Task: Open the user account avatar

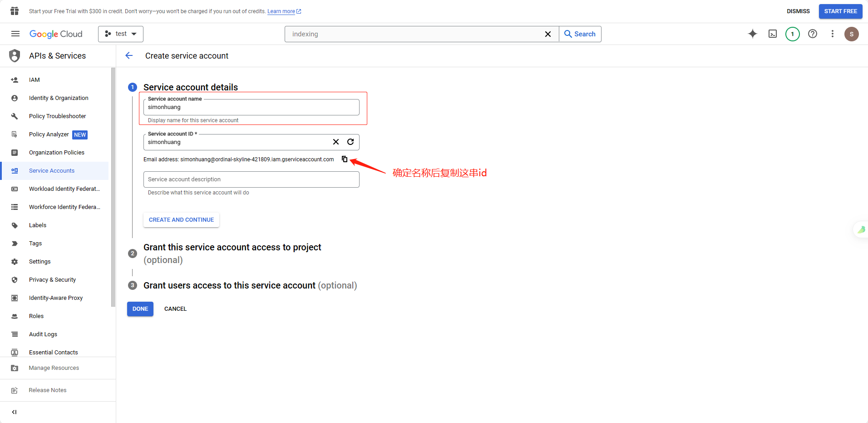Action: point(852,34)
